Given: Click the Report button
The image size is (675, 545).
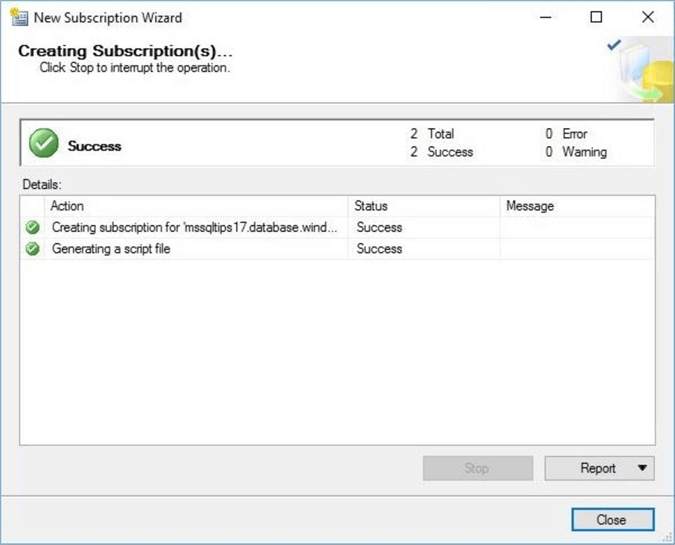Looking at the screenshot, I should 598,468.
